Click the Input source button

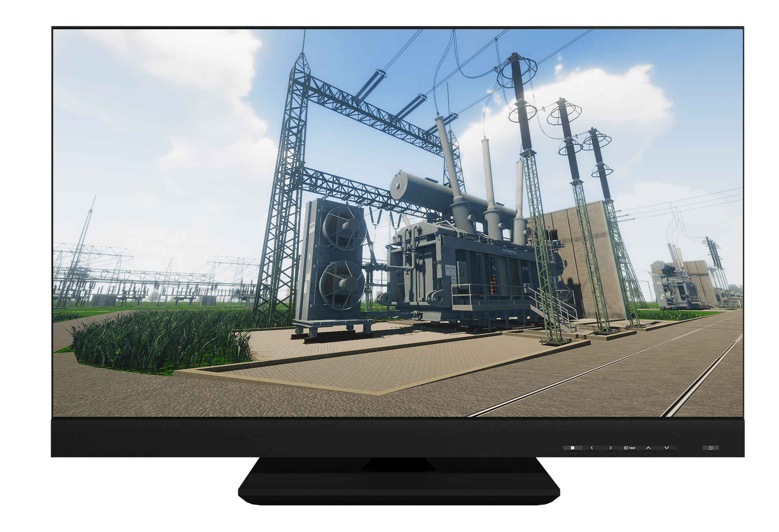[629, 448]
